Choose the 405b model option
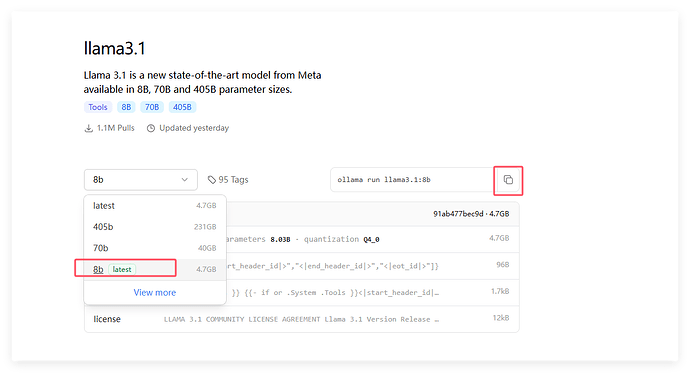The width and height of the screenshot is (690, 373). click(155, 227)
